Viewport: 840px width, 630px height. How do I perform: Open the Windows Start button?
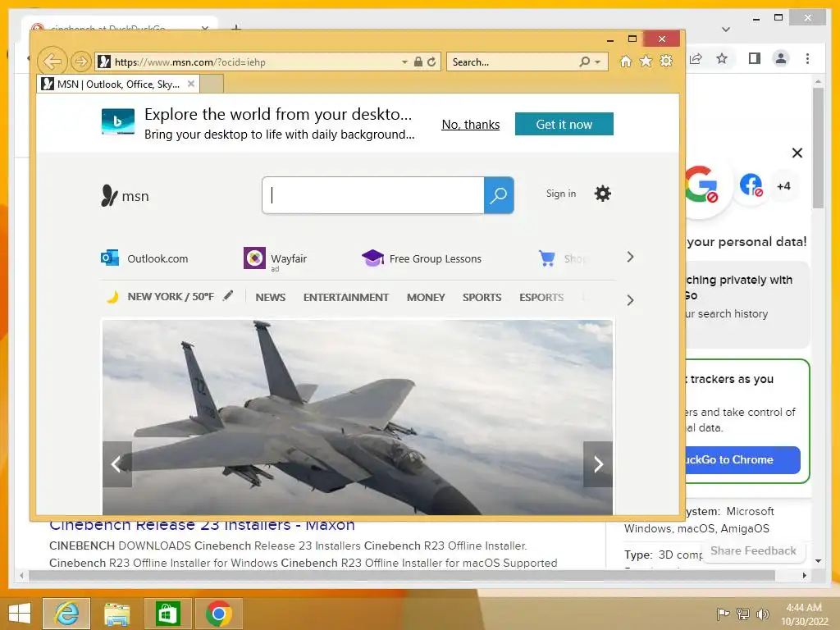20,614
